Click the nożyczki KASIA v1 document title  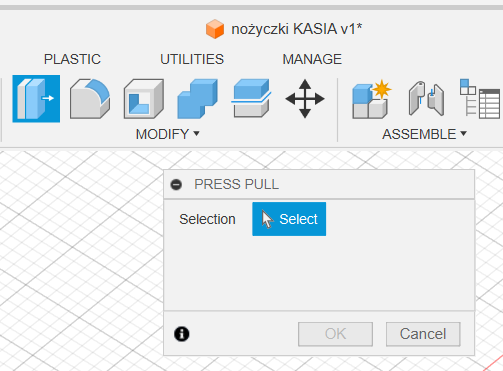click(297, 29)
